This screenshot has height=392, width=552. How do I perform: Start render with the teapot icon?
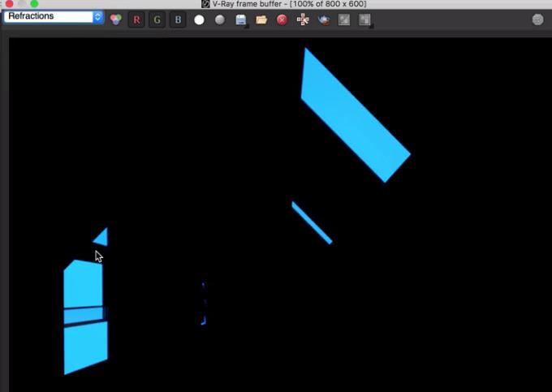324,20
